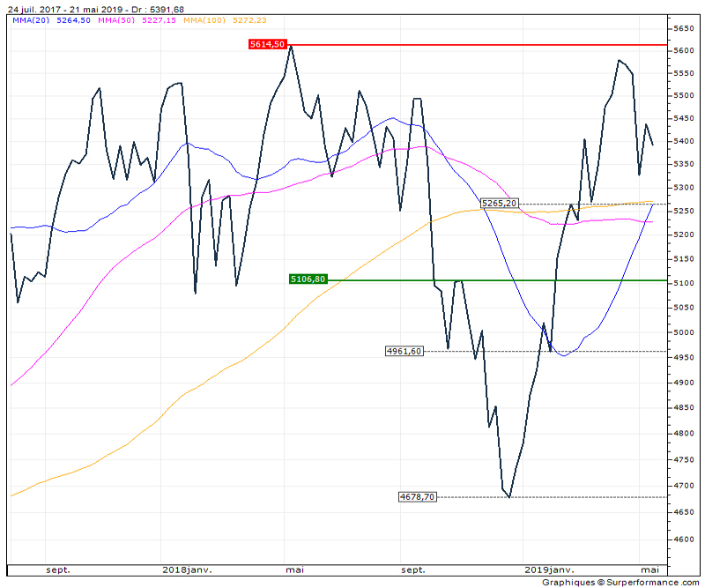Click the MMA(100) value 5272,23
This screenshot has width=705, height=588.
tap(249, 20)
